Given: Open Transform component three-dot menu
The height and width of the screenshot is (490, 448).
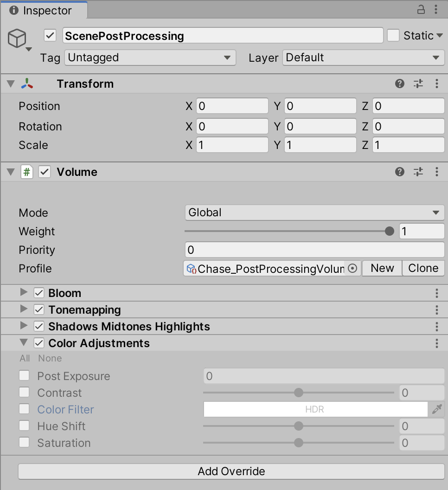Looking at the screenshot, I should pos(437,84).
